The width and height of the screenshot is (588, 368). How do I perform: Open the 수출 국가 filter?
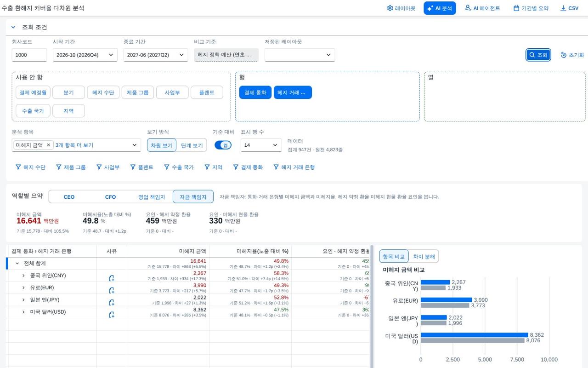point(179,167)
